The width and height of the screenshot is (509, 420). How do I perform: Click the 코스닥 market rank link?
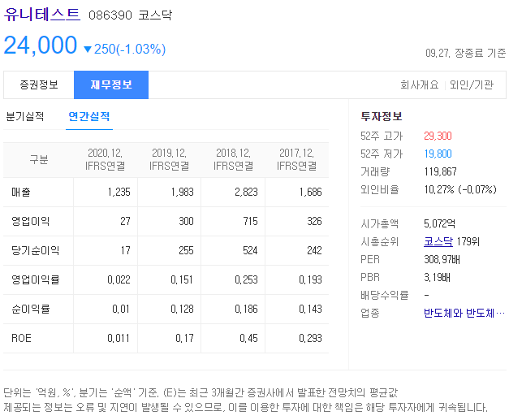point(438,241)
